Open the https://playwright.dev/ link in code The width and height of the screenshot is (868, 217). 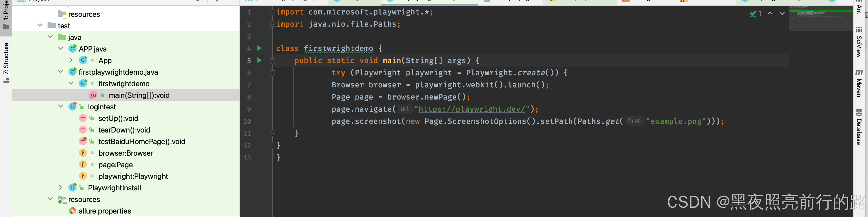tap(472, 109)
